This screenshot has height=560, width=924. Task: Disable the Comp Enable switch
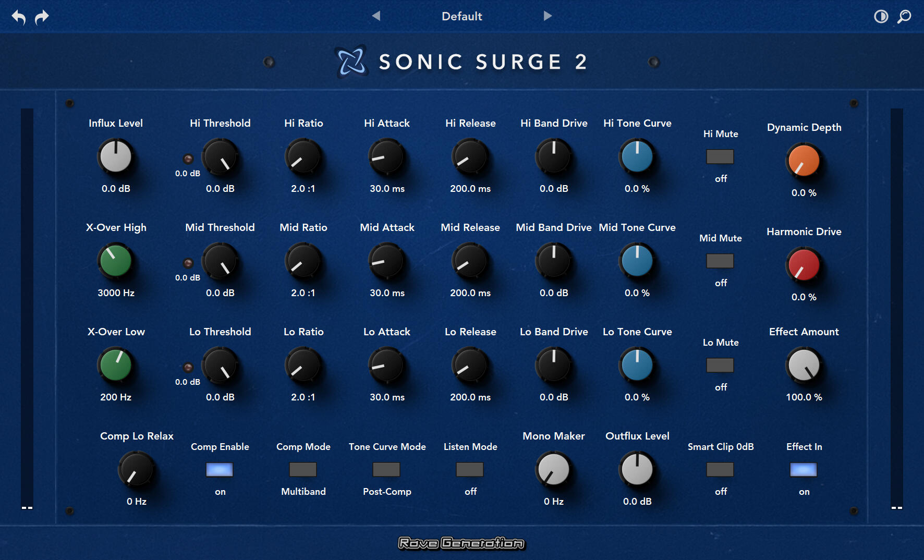pyautogui.click(x=219, y=469)
